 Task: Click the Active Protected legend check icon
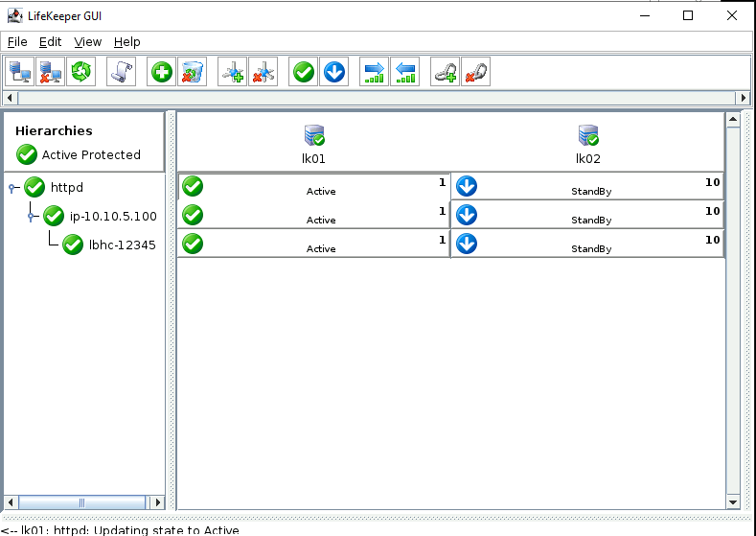coord(27,155)
